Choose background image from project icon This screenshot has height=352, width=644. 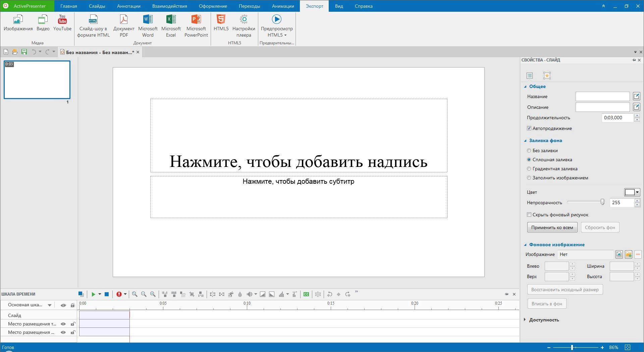(x=619, y=254)
